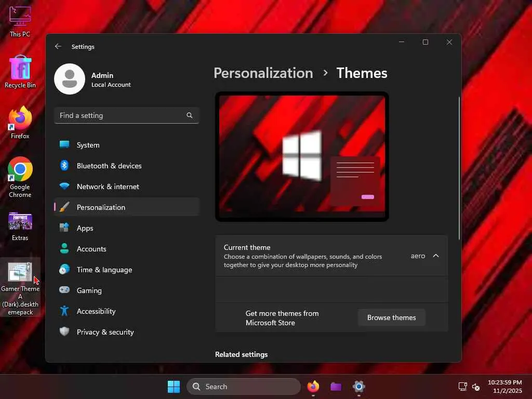Click the Settings gear on taskbar
Image resolution: width=532 pixels, height=399 pixels.
click(x=358, y=387)
